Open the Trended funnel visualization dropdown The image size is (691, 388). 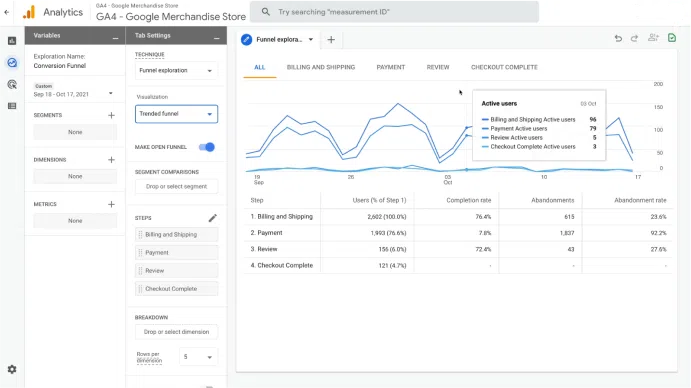pyautogui.click(x=176, y=114)
